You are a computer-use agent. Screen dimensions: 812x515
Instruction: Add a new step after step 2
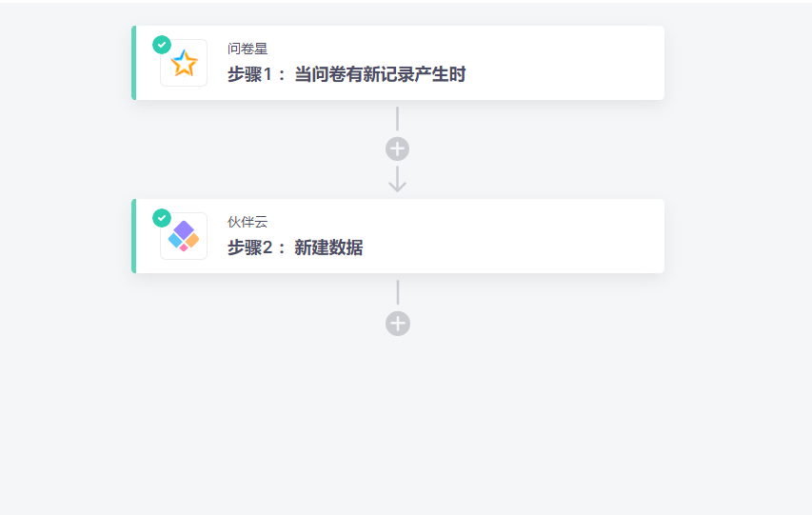(x=398, y=324)
